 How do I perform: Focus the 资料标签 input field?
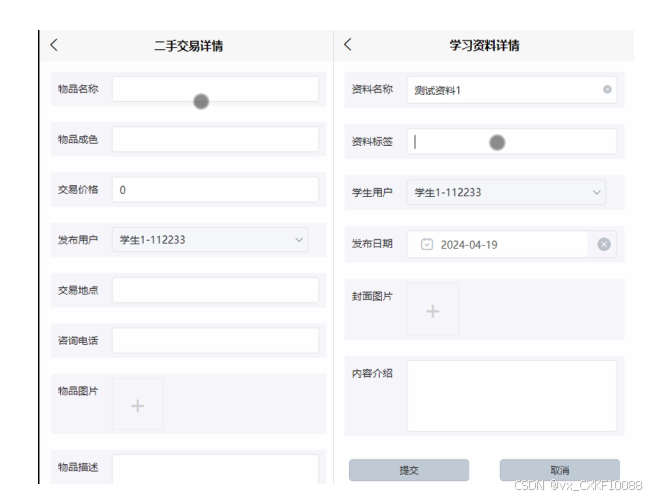[x=511, y=142]
